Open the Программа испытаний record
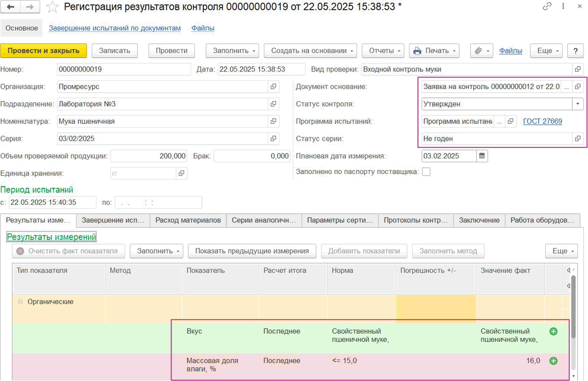588x381 pixels. coord(510,121)
